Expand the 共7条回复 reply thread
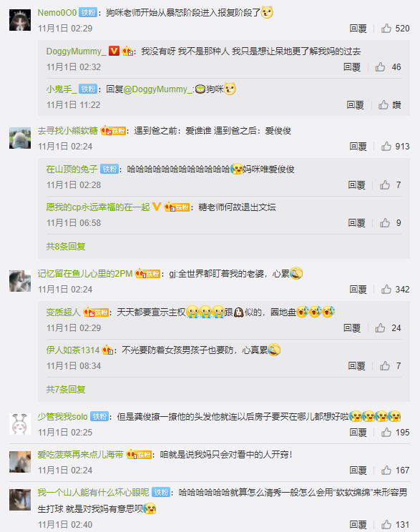The height and width of the screenshot is (532, 420). (66, 389)
